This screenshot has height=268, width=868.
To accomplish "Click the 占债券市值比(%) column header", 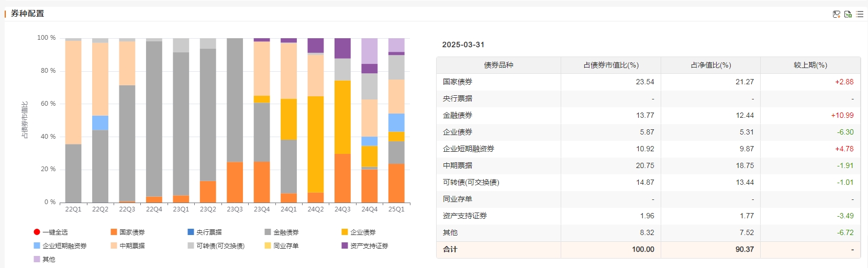I will (x=611, y=65).
